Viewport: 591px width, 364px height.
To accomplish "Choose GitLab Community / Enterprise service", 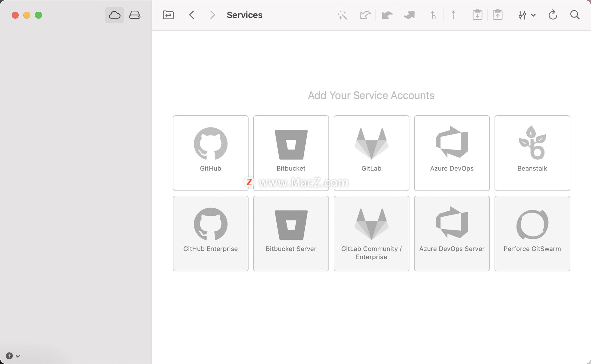I will (371, 233).
